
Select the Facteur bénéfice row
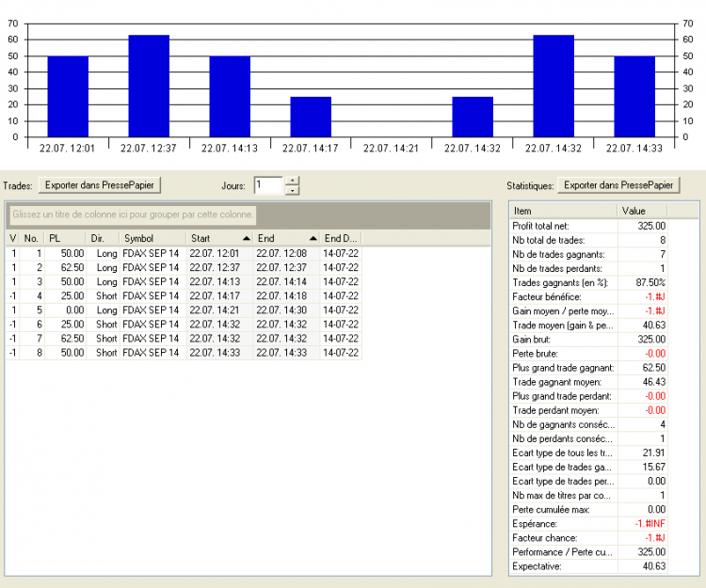click(x=588, y=297)
